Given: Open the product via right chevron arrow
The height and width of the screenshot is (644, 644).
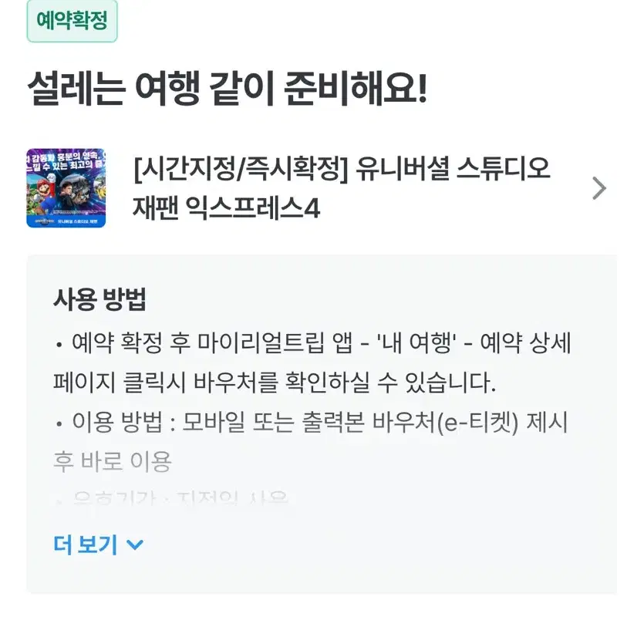Looking at the screenshot, I should [x=599, y=188].
